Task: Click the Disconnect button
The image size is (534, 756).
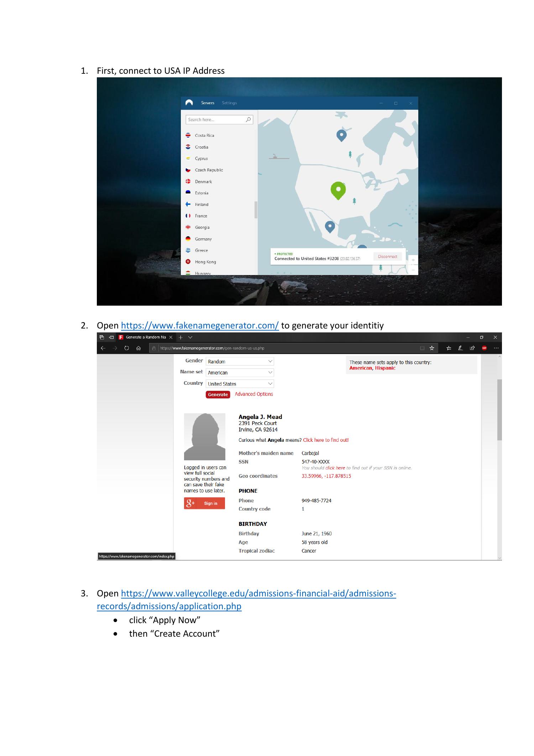Action: [387, 257]
